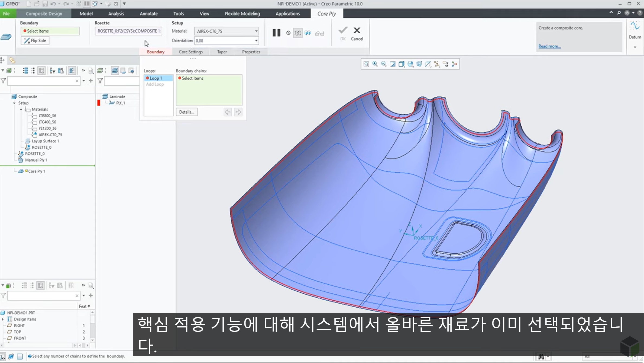Open the Flexible Modeling tab

(x=242, y=14)
